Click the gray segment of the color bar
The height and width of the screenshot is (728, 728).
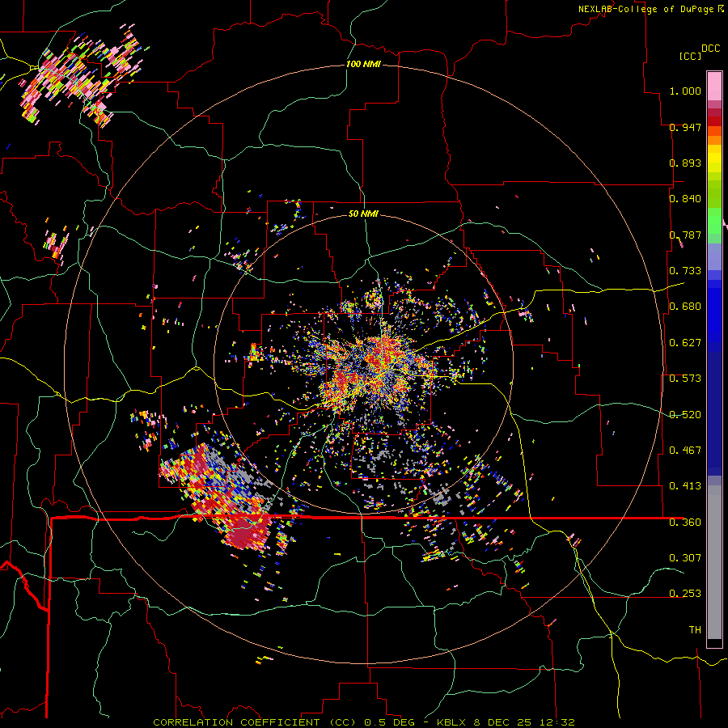tap(714, 562)
